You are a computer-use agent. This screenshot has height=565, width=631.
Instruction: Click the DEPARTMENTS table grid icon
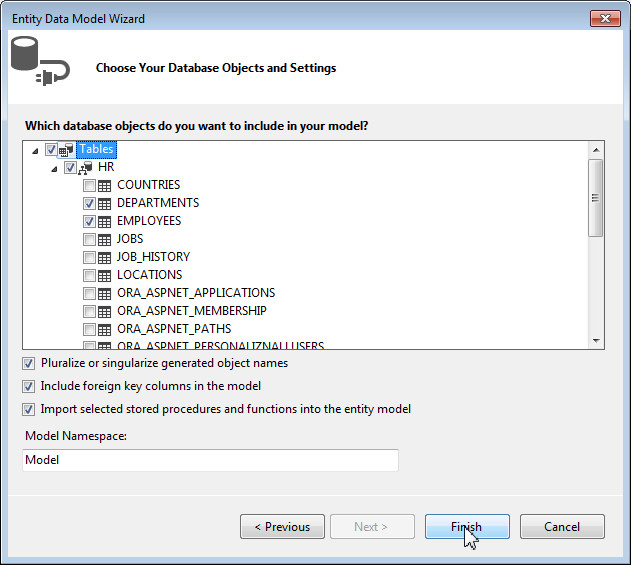(105, 204)
